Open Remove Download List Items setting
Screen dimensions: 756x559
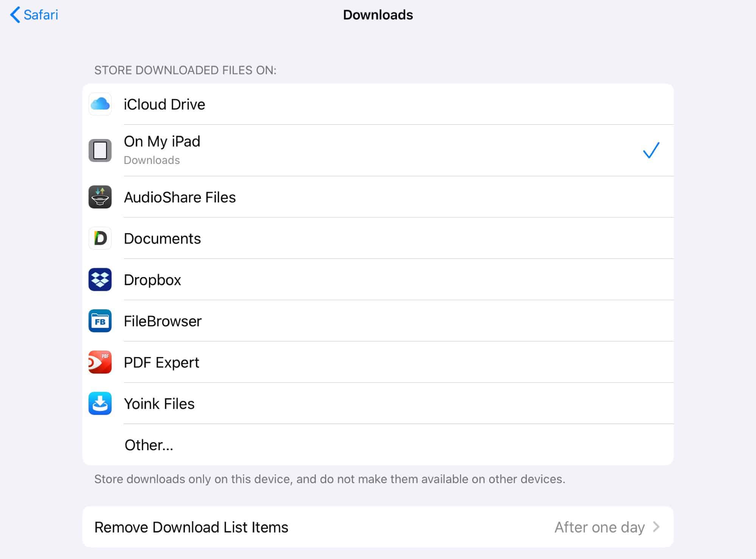[378, 527]
